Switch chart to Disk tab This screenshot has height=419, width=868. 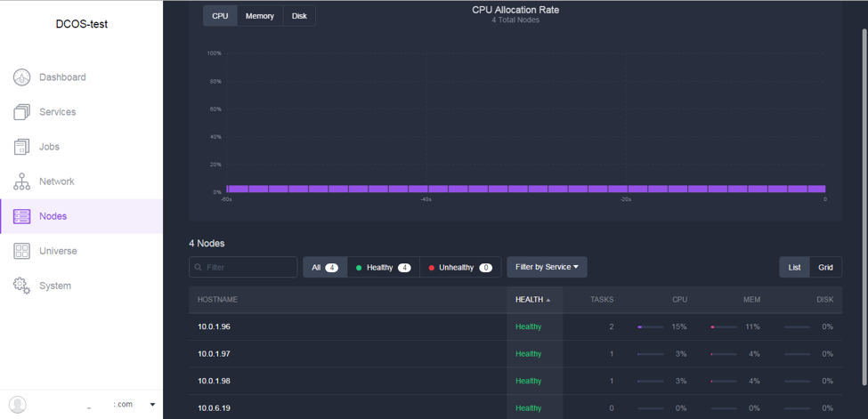point(299,16)
